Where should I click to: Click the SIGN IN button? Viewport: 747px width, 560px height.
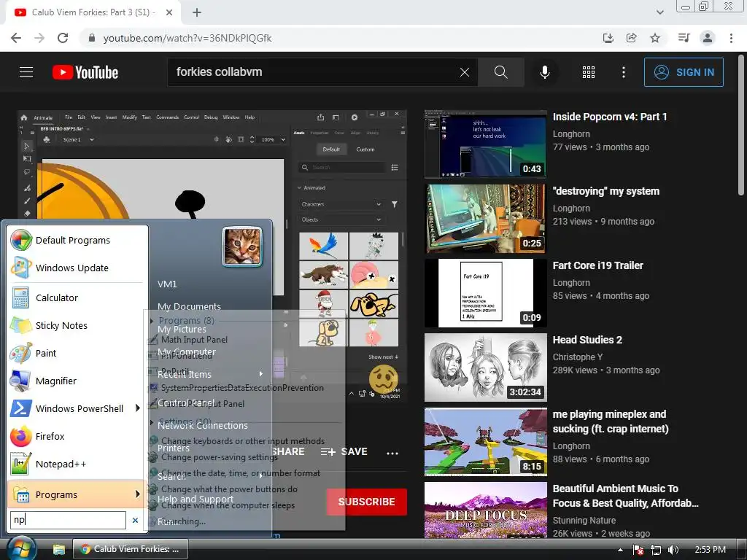click(684, 72)
